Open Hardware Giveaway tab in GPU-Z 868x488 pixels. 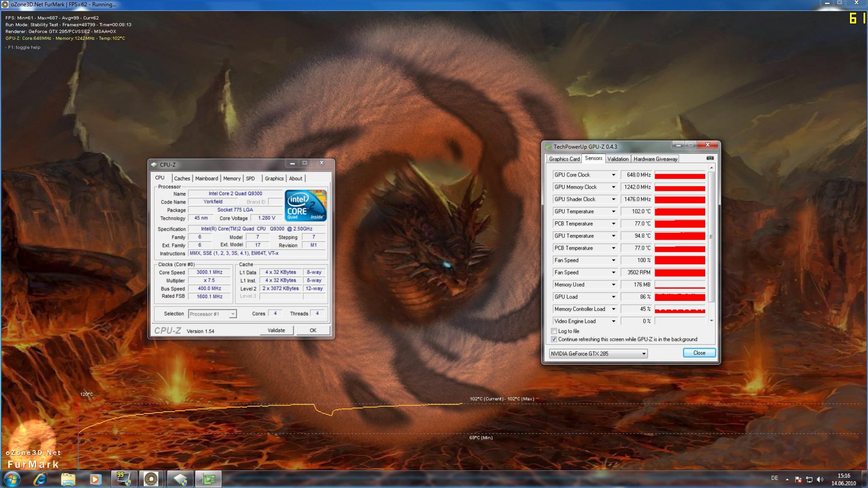pyautogui.click(x=655, y=159)
